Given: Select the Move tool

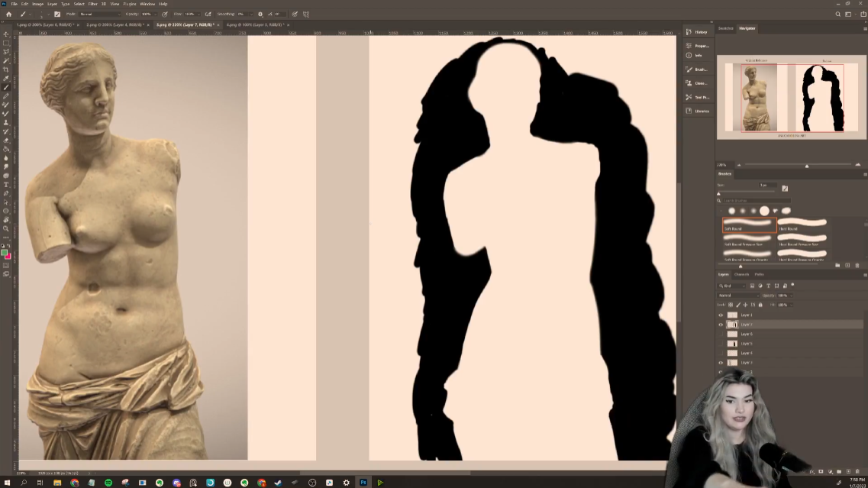Looking at the screenshot, I should click(6, 34).
